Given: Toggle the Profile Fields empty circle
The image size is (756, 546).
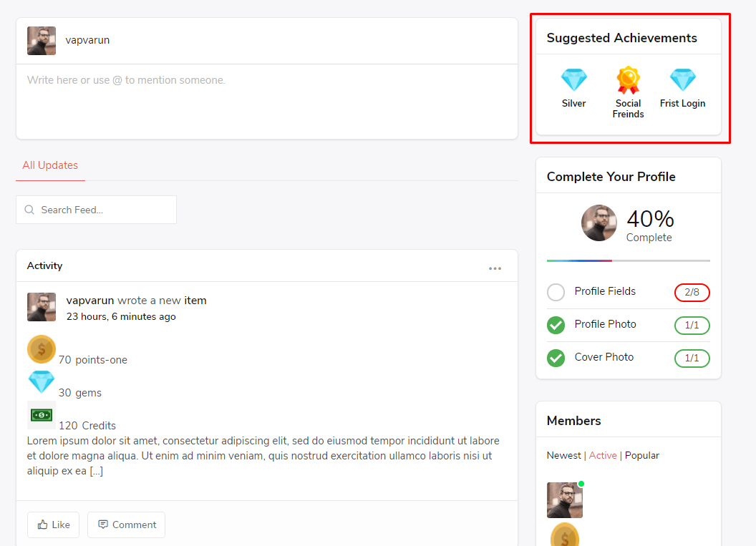Looking at the screenshot, I should tap(556, 292).
